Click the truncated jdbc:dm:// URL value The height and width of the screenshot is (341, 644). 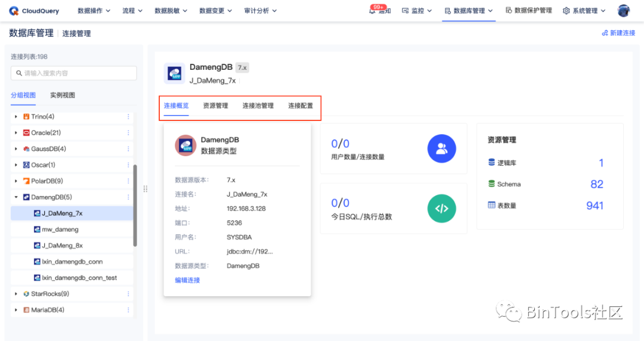(x=250, y=252)
